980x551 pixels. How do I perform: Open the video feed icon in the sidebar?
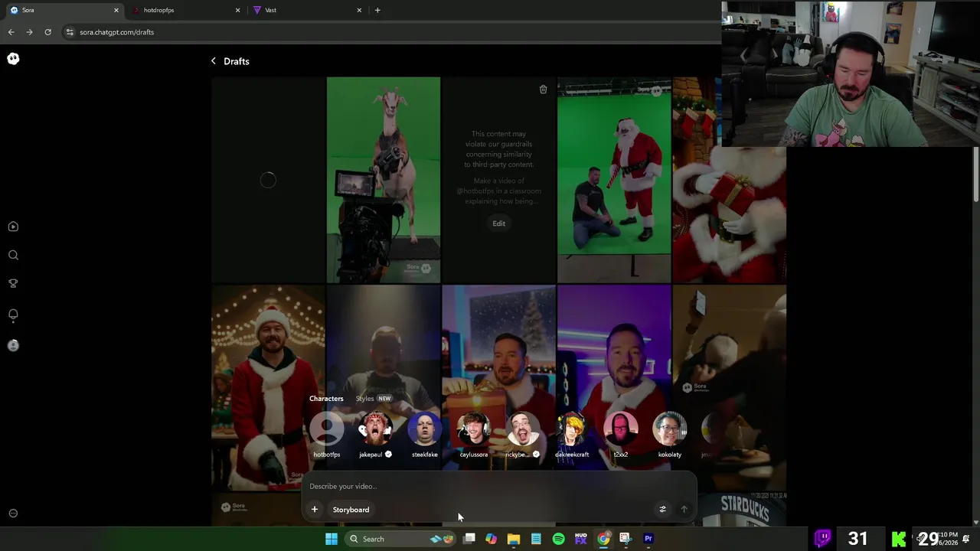pyautogui.click(x=13, y=227)
